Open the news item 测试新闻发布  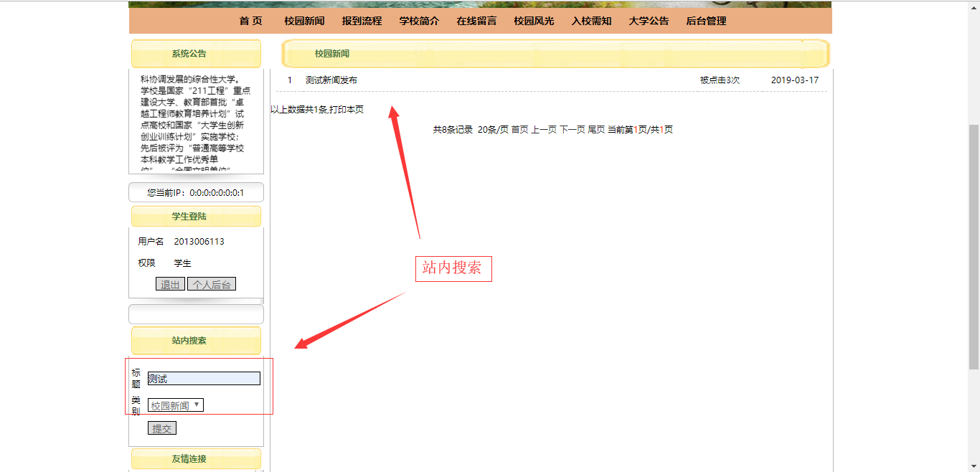[x=331, y=80]
